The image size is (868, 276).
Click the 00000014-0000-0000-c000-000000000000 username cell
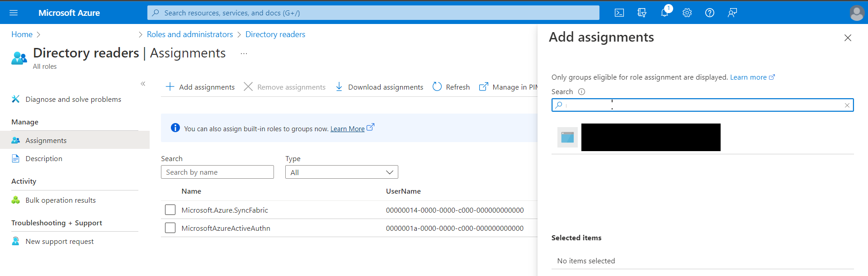pos(455,210)
